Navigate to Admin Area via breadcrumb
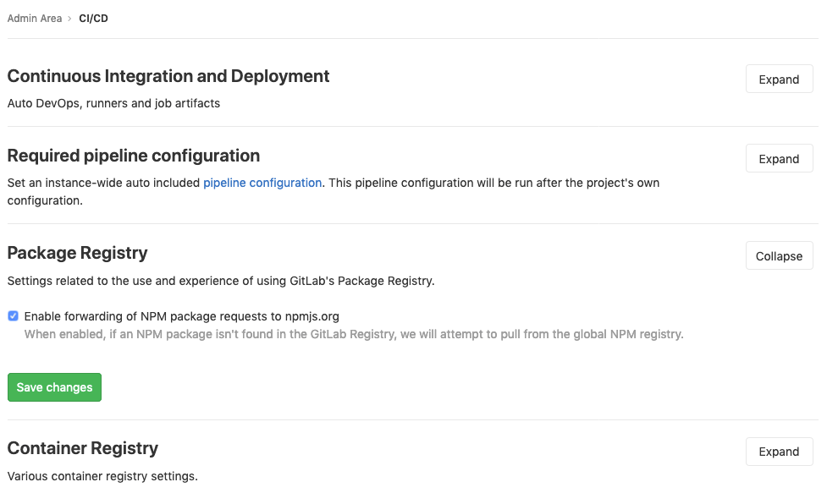The width and height of the screenshot is (827, 504). point(35,18)
